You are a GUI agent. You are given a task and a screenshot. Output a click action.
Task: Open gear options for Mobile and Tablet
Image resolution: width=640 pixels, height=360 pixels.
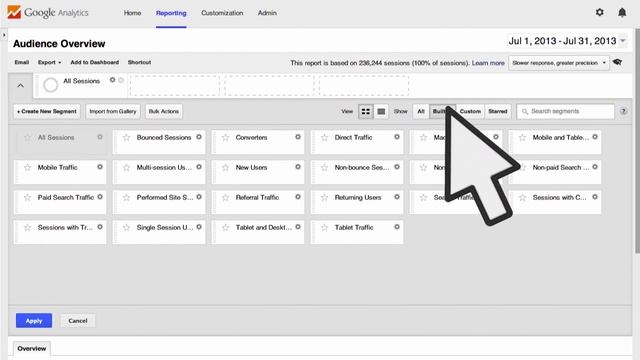point(595,137)
